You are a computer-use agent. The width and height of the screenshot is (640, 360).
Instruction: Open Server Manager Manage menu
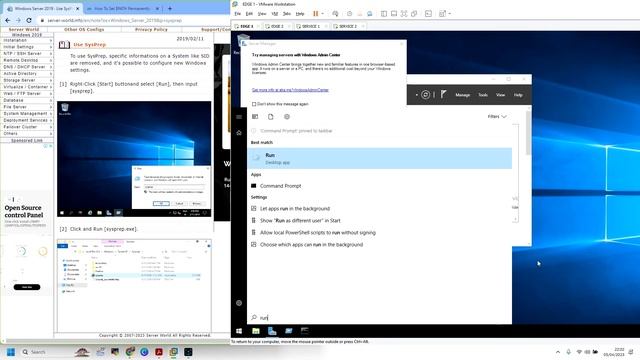tap(462, 95)
